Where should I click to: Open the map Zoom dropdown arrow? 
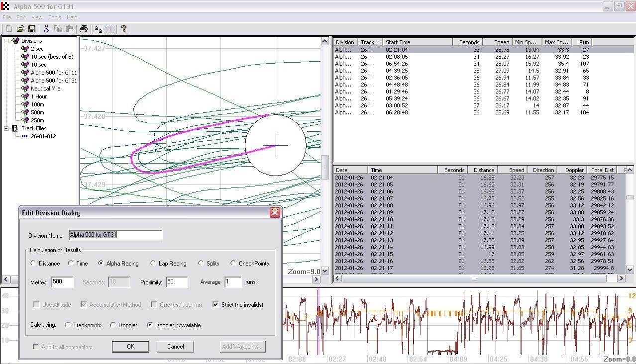pyautogui.click(x=325, y=271)
